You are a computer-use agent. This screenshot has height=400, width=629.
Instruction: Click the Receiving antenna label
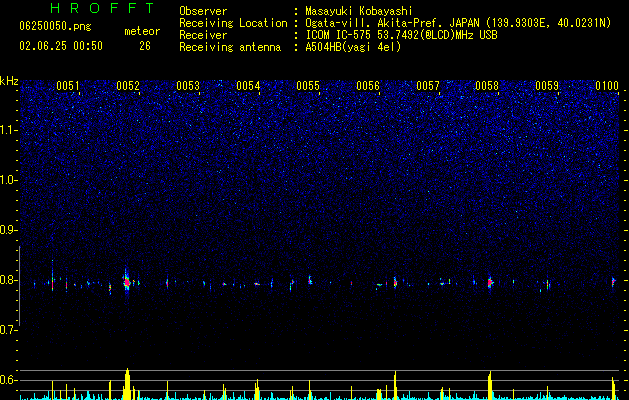point(230,47)
